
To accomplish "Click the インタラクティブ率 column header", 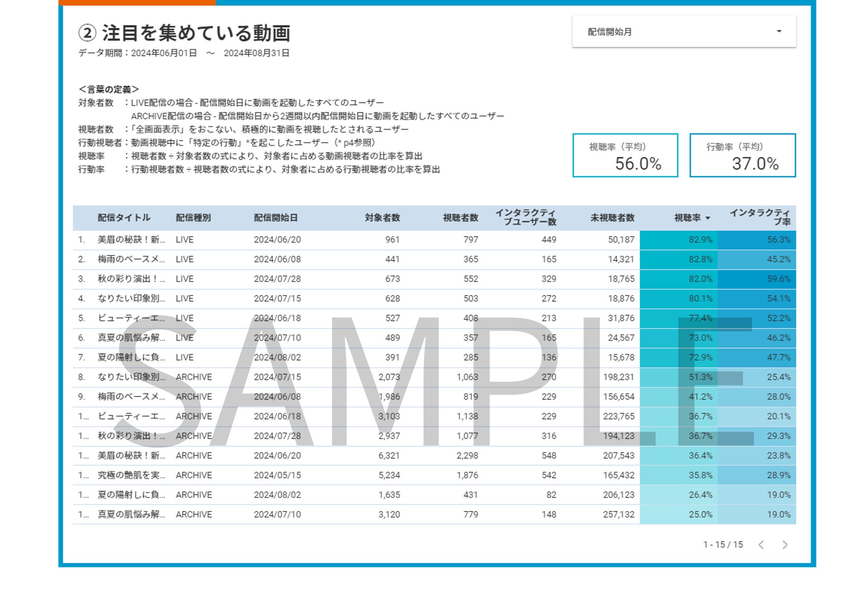I will (x=759, y=217).
